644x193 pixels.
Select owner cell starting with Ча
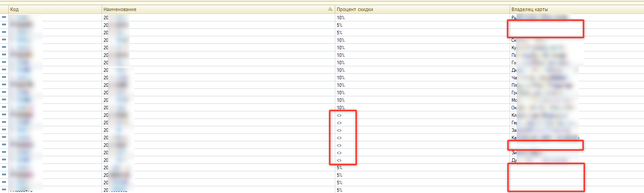(x=577, y=78)
